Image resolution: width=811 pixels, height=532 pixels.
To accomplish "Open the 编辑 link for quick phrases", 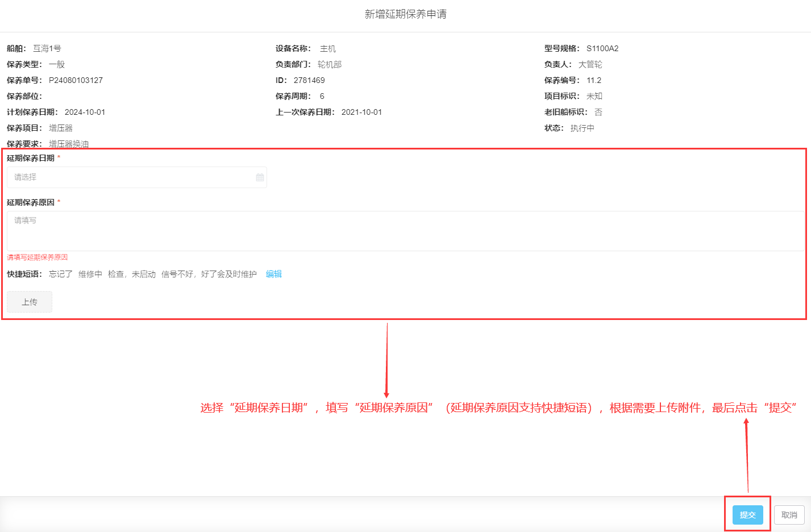I will [x=274, y=274].
